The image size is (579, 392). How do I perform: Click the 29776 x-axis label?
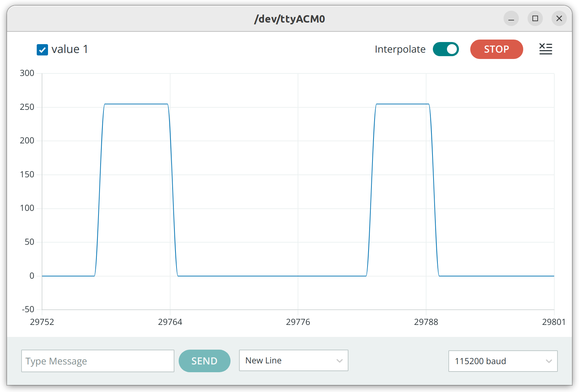click(x=298, y=322)
